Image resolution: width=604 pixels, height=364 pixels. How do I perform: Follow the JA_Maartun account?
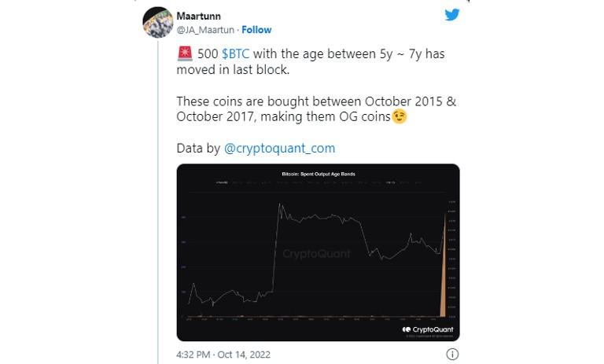tap(256, 30)
